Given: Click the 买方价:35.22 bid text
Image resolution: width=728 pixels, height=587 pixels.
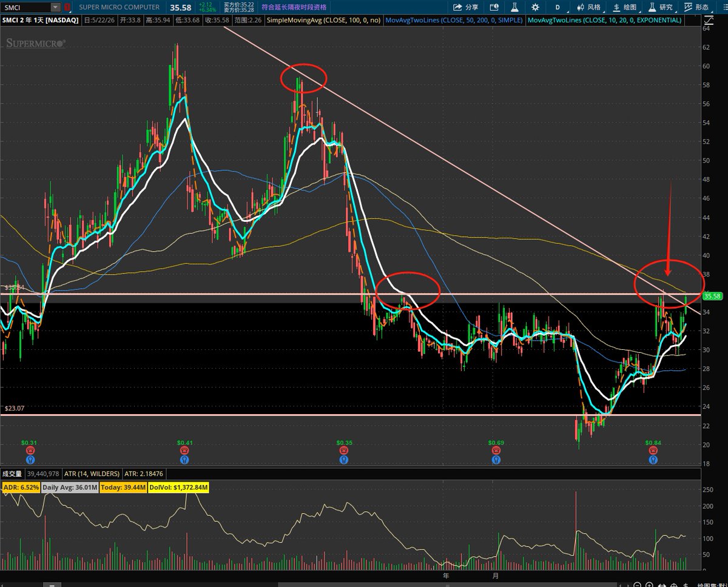Looking at the screenshot, I should point(238,4).
